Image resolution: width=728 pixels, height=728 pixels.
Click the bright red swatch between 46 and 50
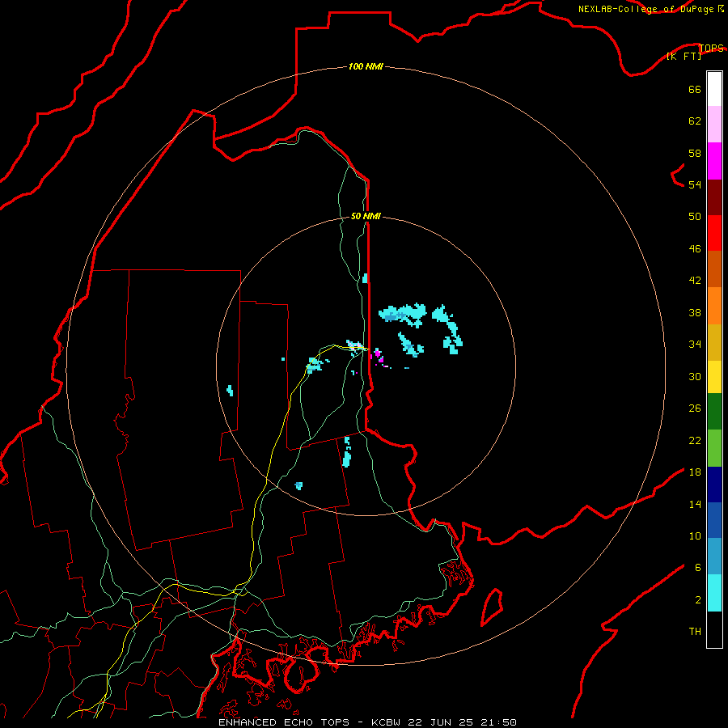(714, 233)
